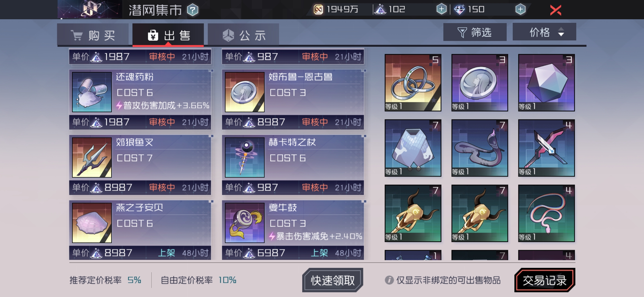The height and width of the screenshot is (297, 644).
Task: Select the white poncho inventory item
Action: 413,148
